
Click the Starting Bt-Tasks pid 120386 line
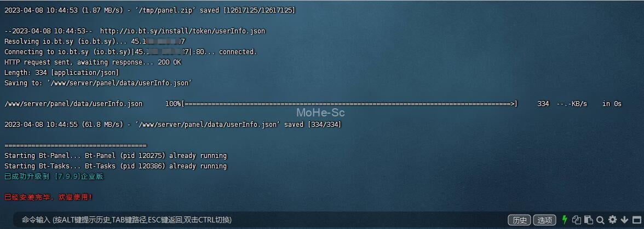coord(116,166)
